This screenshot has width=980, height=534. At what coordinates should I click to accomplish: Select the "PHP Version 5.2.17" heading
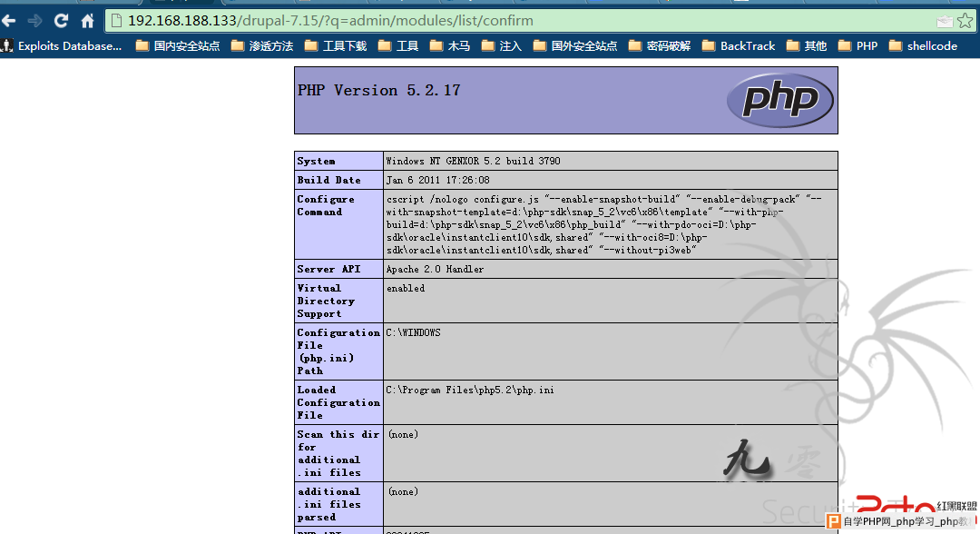tap(378, 91)
